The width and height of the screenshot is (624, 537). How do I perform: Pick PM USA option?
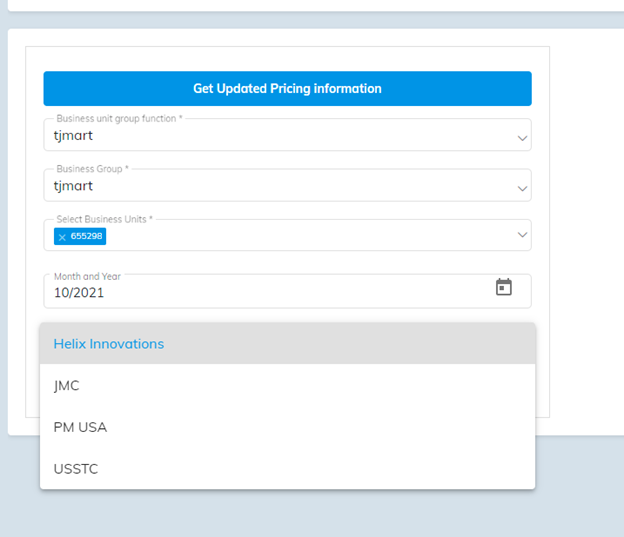pyautogui.click(x=287, y=427)
